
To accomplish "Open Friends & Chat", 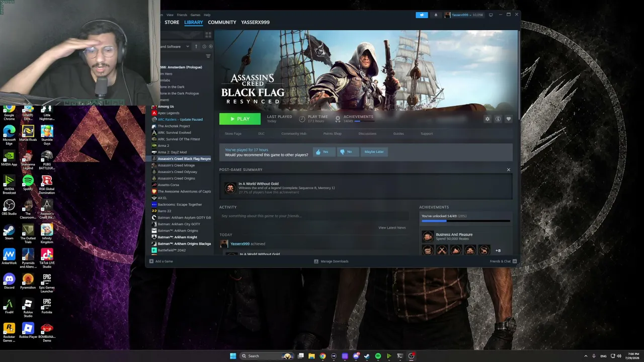I will pyautogui.click(x=503, y=261).
